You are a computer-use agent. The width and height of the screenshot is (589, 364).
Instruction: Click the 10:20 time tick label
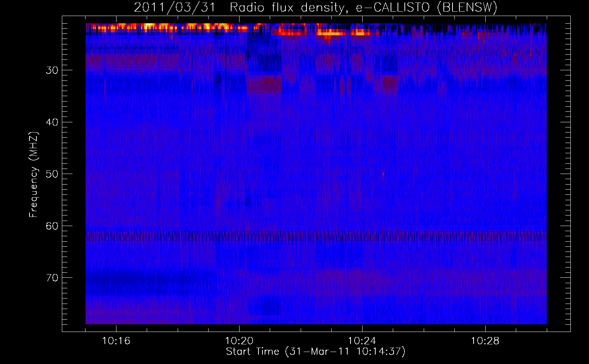[239, 341]
